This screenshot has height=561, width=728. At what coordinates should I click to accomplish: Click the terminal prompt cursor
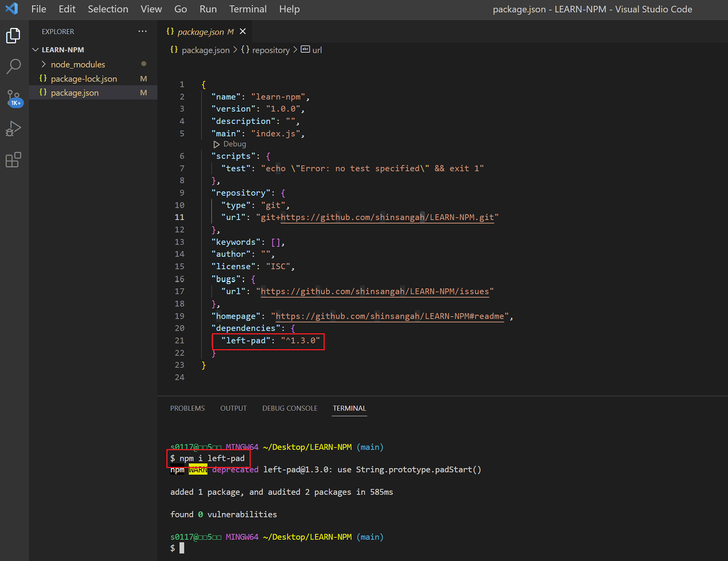point(182,548)
